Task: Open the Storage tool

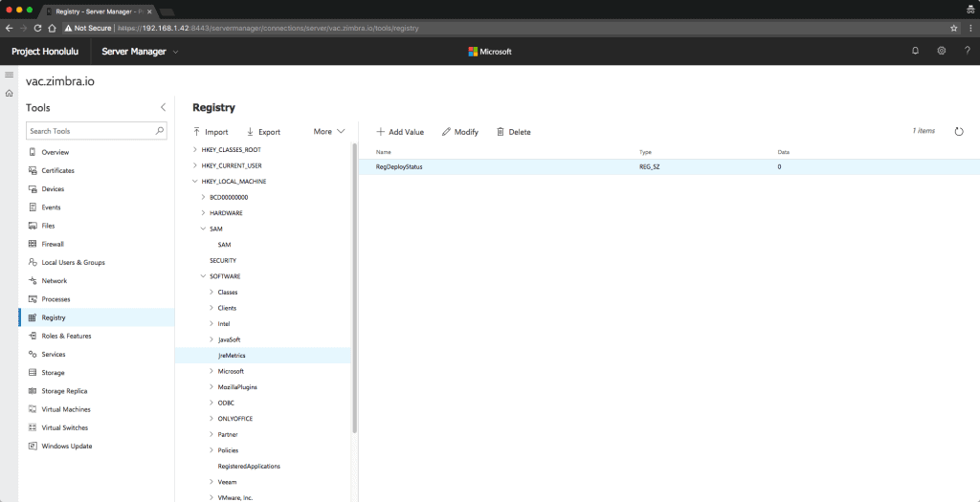Action: tap(53, 373)
